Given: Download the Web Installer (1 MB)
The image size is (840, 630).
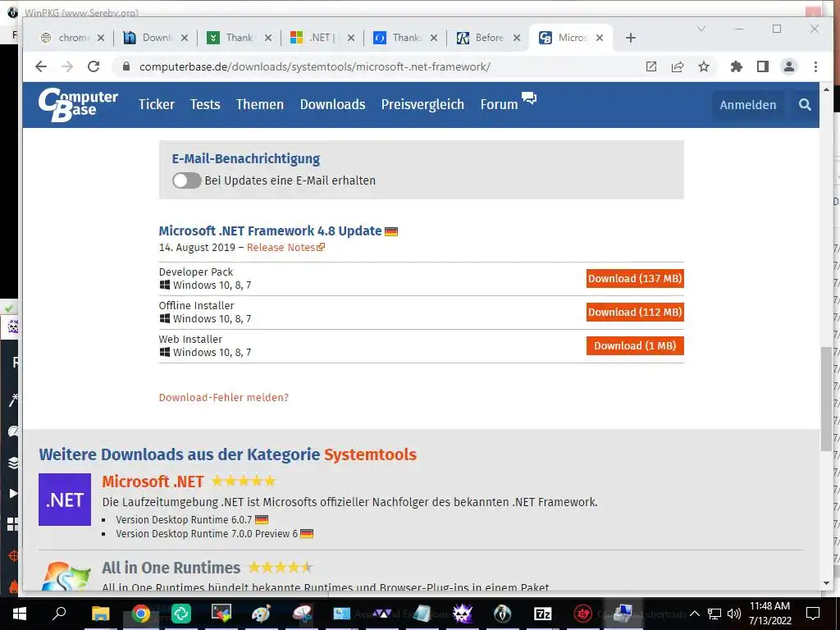Looking at the screenshot, I should (x=635, y=346).
